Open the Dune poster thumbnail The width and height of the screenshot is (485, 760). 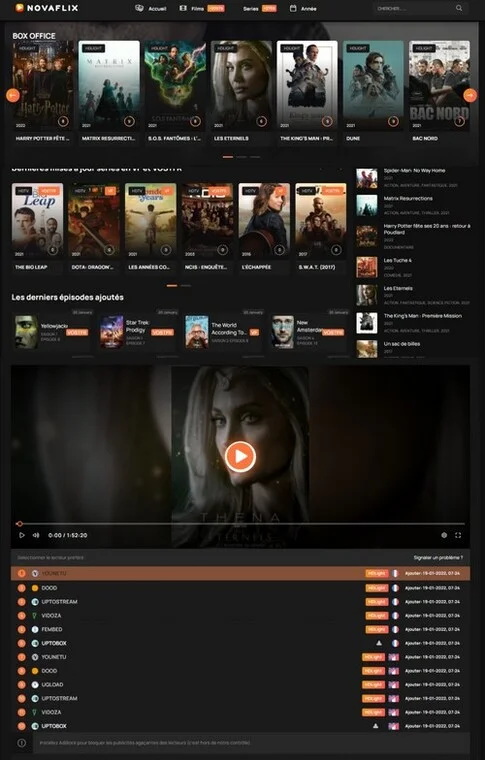click(x=373, y=85)
